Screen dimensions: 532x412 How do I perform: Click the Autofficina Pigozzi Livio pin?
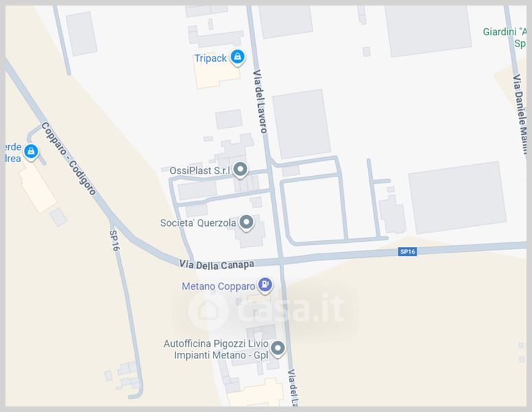[x=278, y=349]
